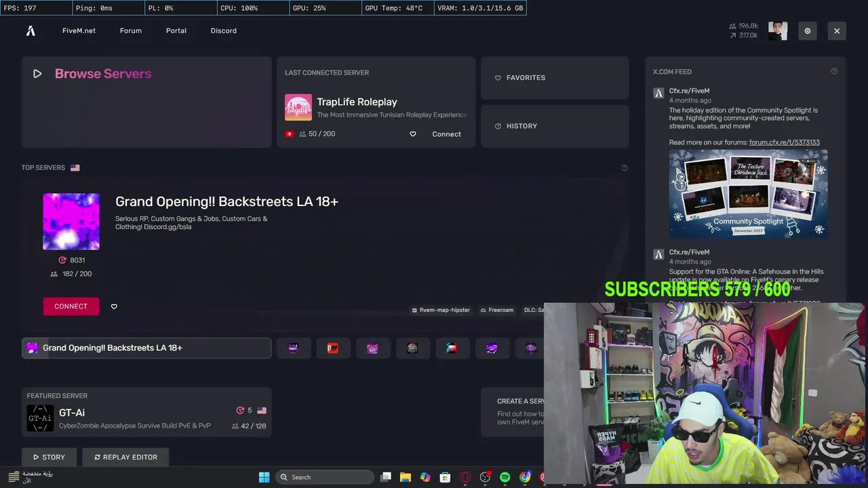Open the Create a Server card
Image resolution: width=868 pixels, height=488 pixels.
[513, 411]
